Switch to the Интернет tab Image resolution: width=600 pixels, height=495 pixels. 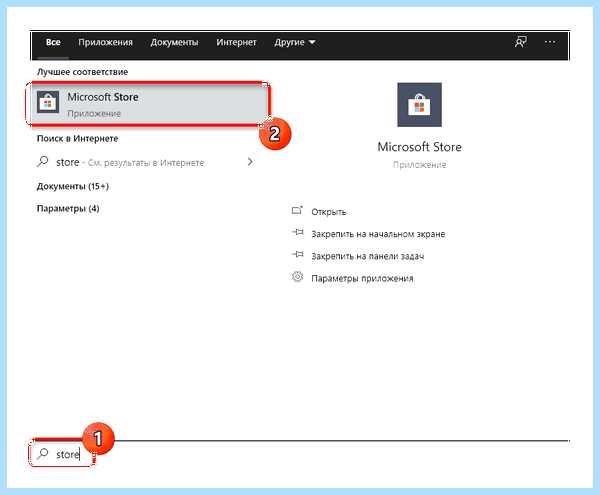click(236, 42)
